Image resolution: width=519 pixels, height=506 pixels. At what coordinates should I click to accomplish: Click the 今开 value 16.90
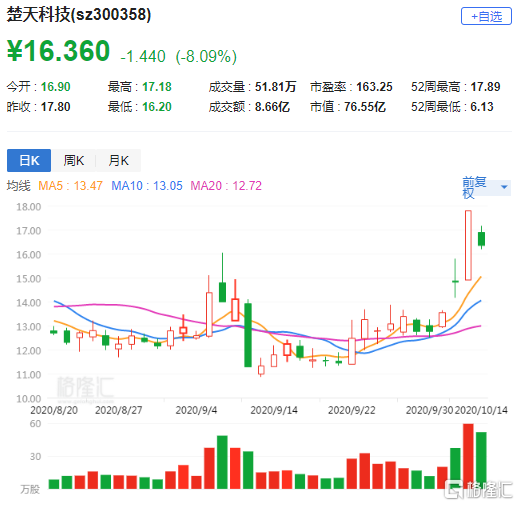tap(55, 87)
